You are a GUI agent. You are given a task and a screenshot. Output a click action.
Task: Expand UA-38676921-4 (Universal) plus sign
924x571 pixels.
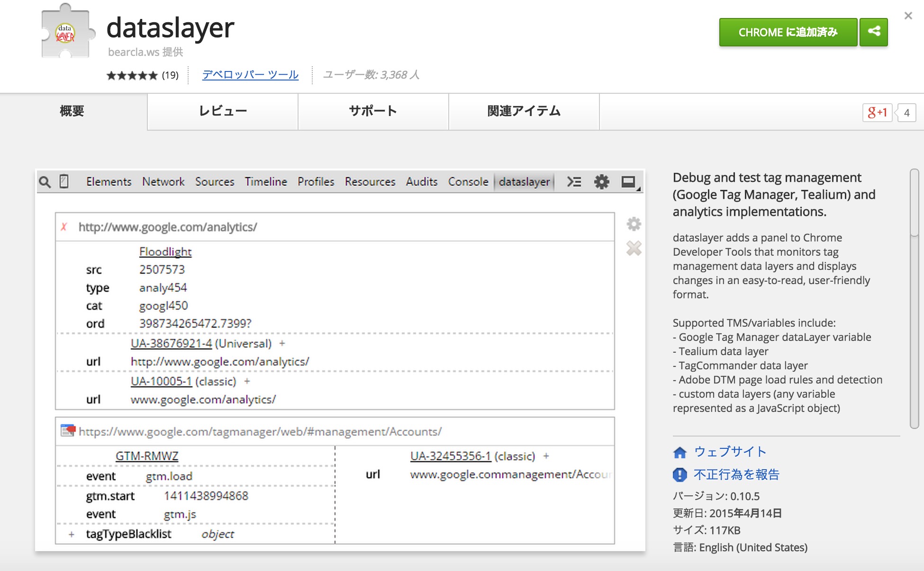pos(282,343)
